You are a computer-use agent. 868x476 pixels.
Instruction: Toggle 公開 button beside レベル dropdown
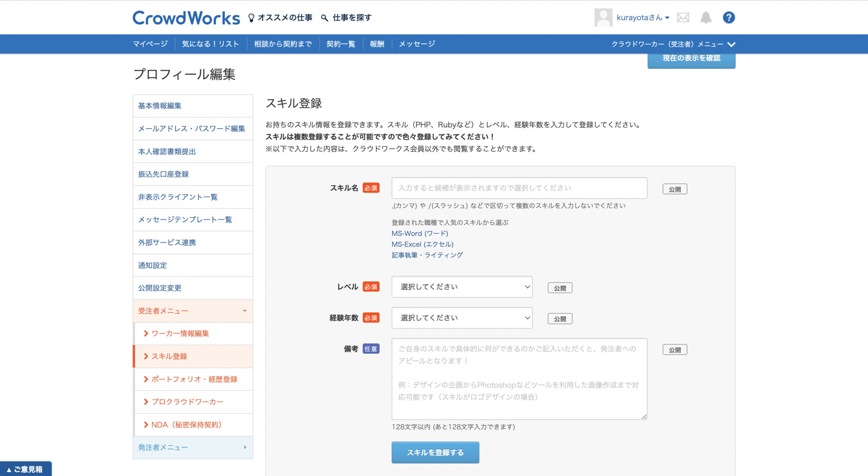(560, 288)
